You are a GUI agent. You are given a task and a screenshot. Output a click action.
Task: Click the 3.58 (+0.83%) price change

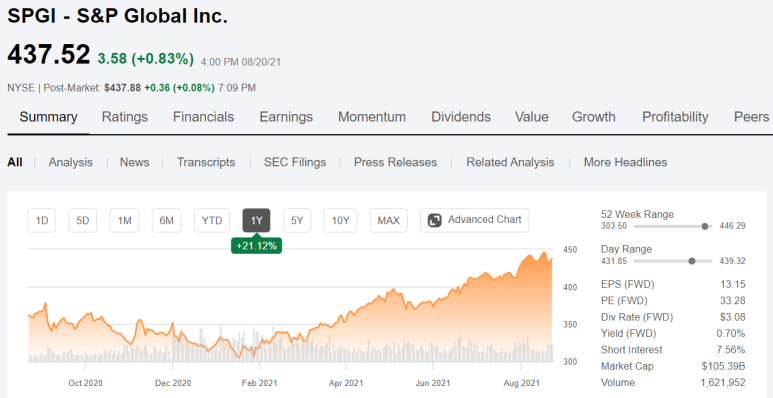(x=145, y=59)
